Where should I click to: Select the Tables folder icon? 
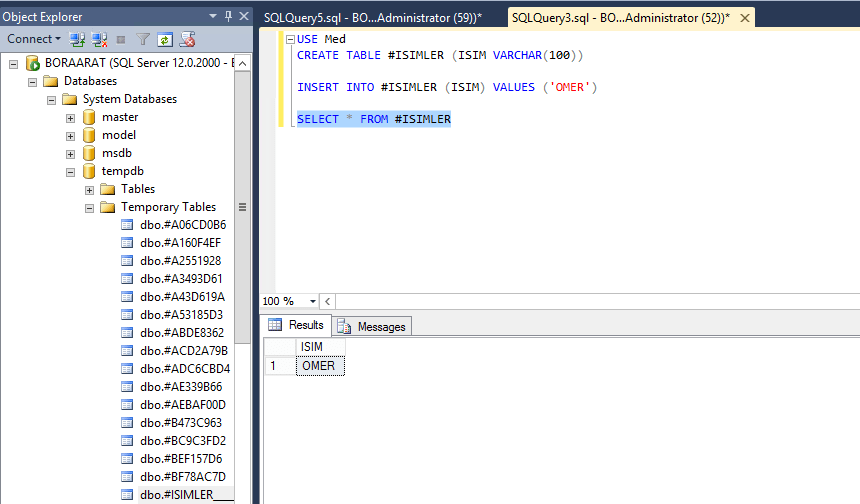pyautogui.click(x=108, y=189)
